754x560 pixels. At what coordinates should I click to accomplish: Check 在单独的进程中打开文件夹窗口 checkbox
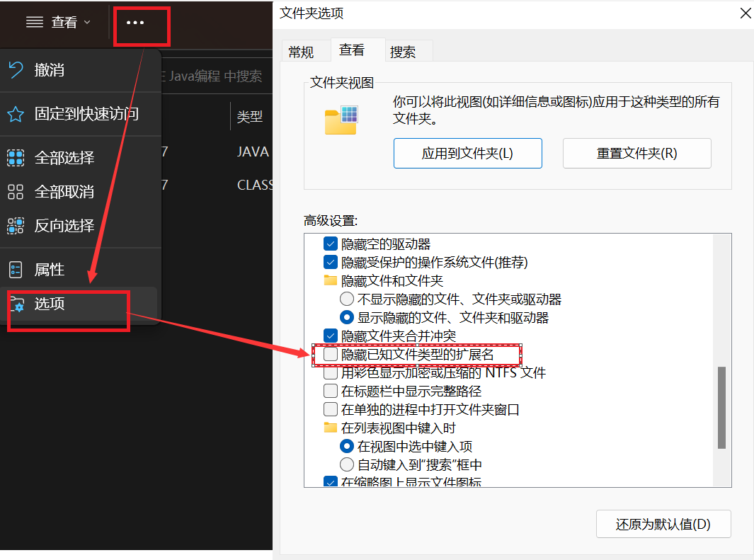point(331,409)
